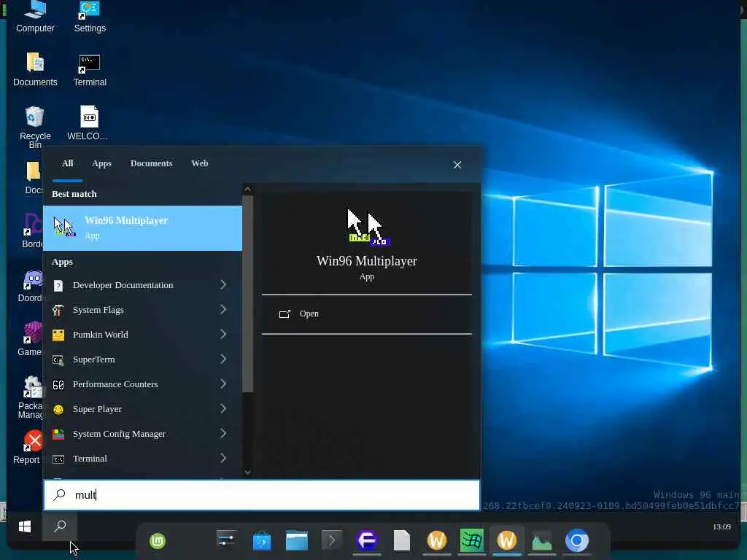Expand Super Player chevron arrow

pos(223,408)
